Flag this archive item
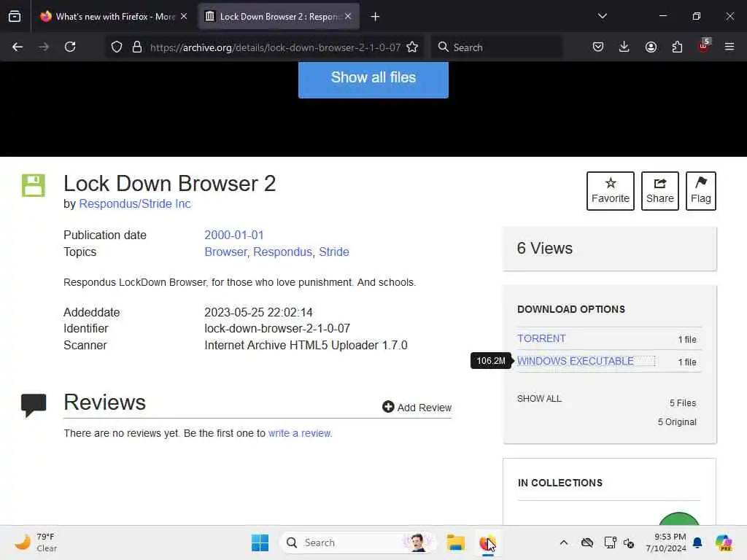This screenshot has width=747, height=560. click(701, 190)
